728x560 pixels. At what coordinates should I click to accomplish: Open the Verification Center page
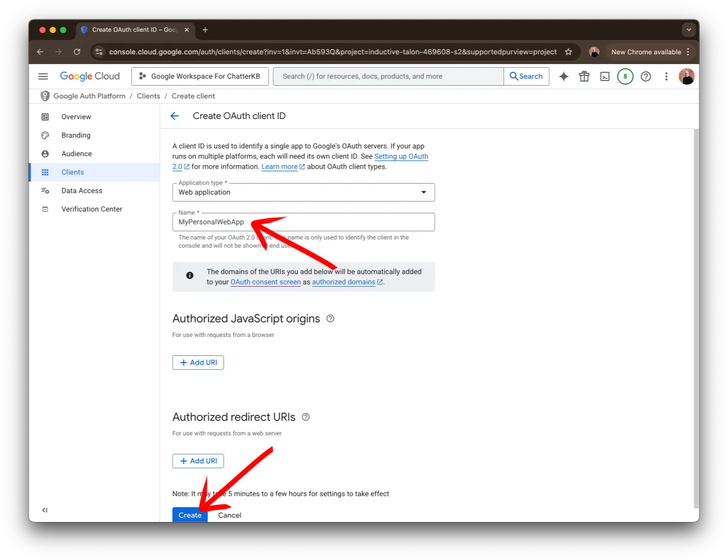(x=94, y=209)
